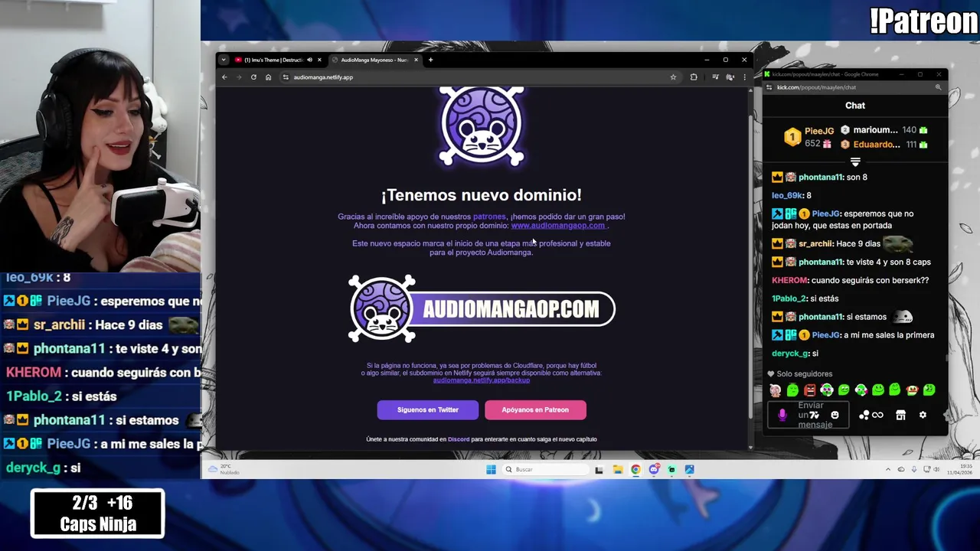980x551 pixels.
Task: Click the audiomanga.netlify.app address bar
Action: pos(475,77)
